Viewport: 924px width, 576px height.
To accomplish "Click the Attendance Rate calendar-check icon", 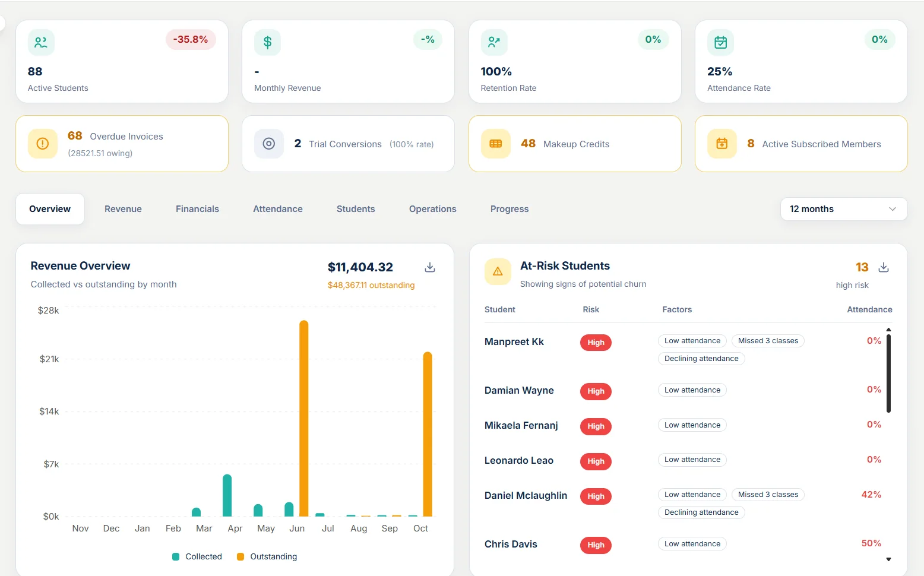I will tap(720, 43).
